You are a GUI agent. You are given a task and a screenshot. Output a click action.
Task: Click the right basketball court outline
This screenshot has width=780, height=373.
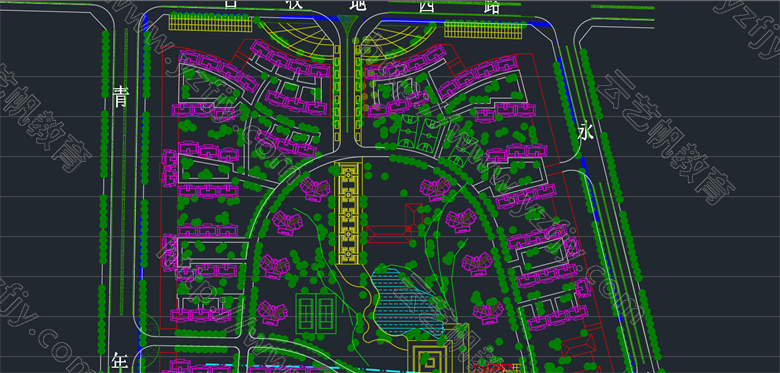[428, 133]
